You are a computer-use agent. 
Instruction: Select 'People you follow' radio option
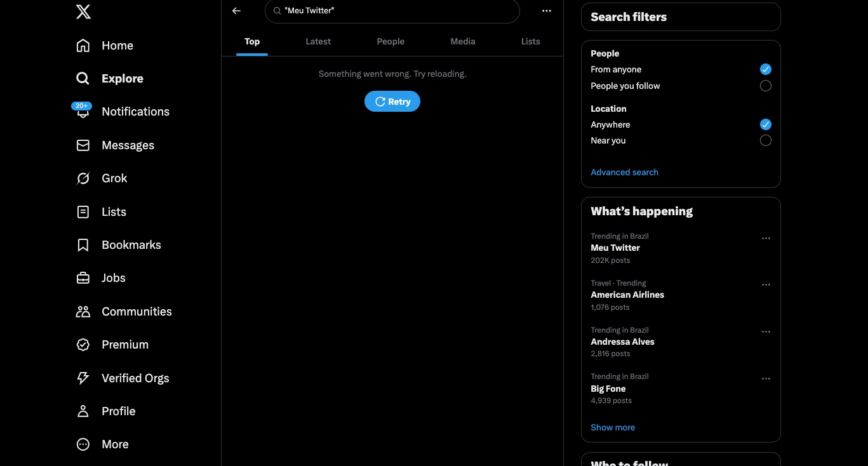(x=765, y=86)
